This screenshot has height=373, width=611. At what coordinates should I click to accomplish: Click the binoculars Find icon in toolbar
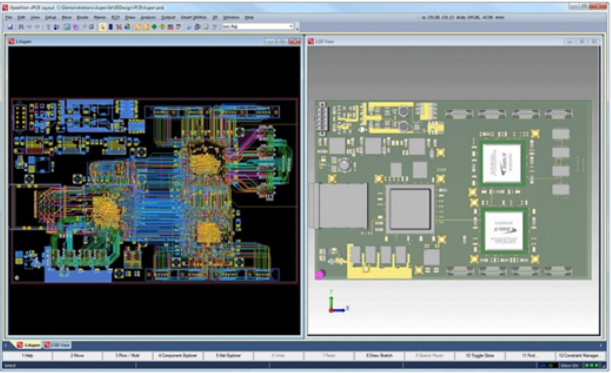21,27
